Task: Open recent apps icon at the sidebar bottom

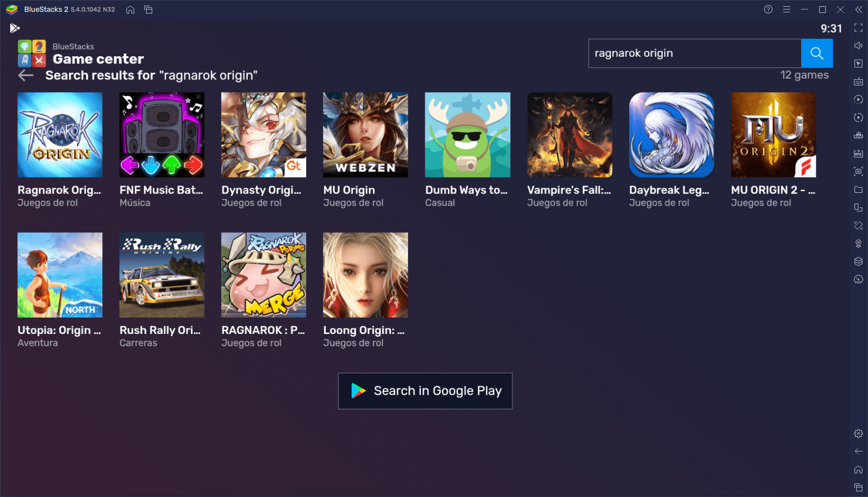Action: pyautogui.click(x=858, y=487)
